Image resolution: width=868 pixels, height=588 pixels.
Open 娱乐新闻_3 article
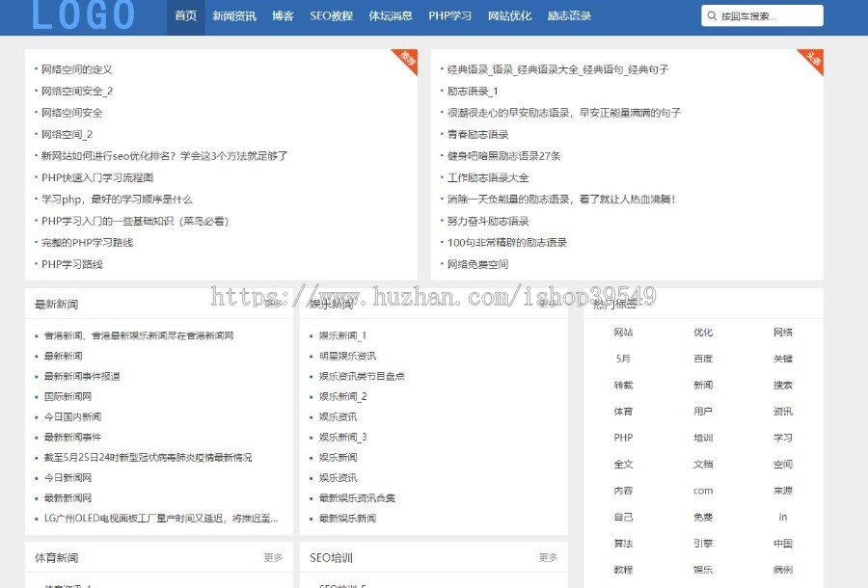point(342,438)
